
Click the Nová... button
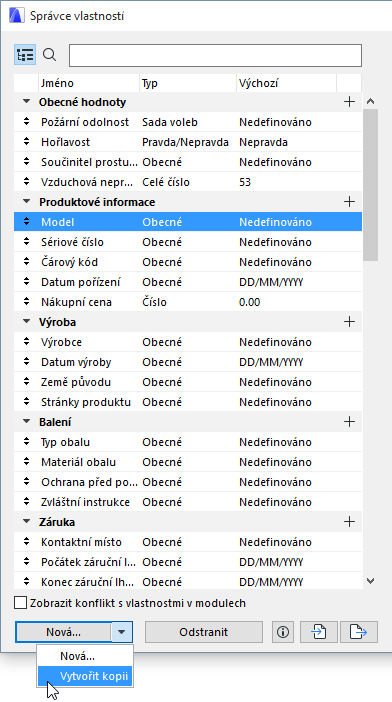[x=63, y=632]
